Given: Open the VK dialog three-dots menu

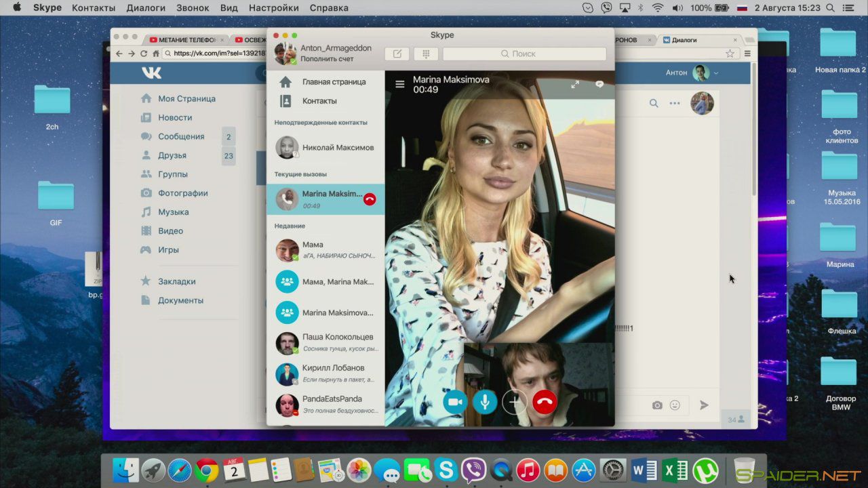Looking at the screenshot, I should (675, 104).
